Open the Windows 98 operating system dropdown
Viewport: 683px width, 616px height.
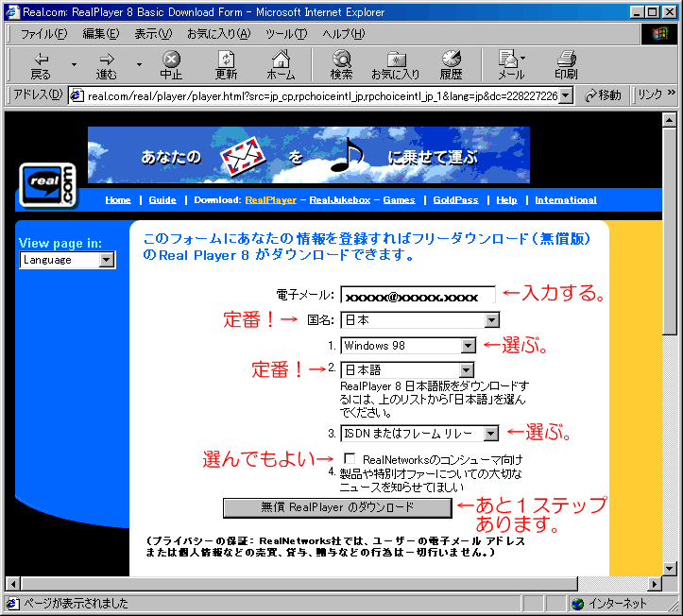(408, 346)
